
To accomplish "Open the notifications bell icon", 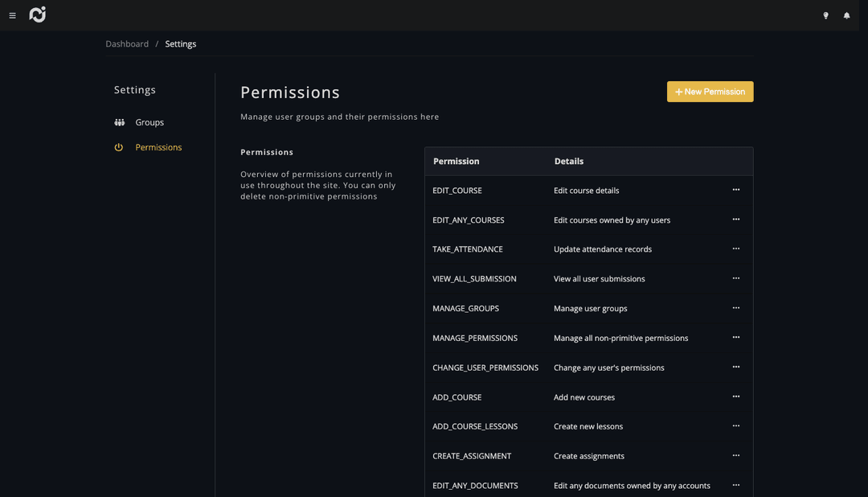I will point(846,15).
